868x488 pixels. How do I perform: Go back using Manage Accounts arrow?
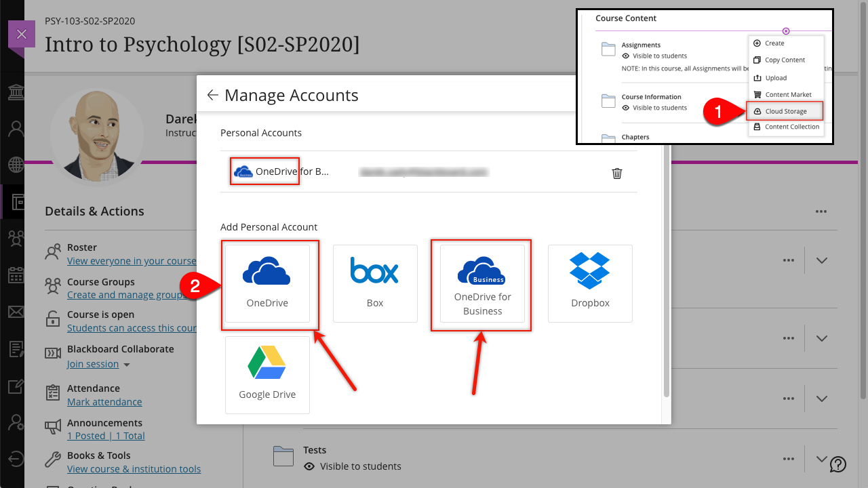click(212, 96)
